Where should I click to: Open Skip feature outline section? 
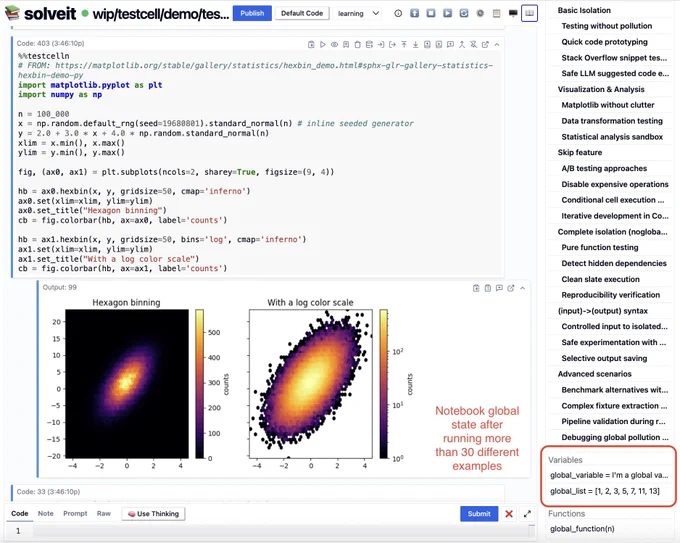click(x=580, y=153)
